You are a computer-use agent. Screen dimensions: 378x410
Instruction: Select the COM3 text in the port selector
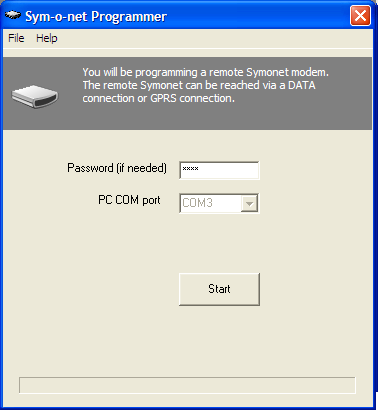(197, 203)
